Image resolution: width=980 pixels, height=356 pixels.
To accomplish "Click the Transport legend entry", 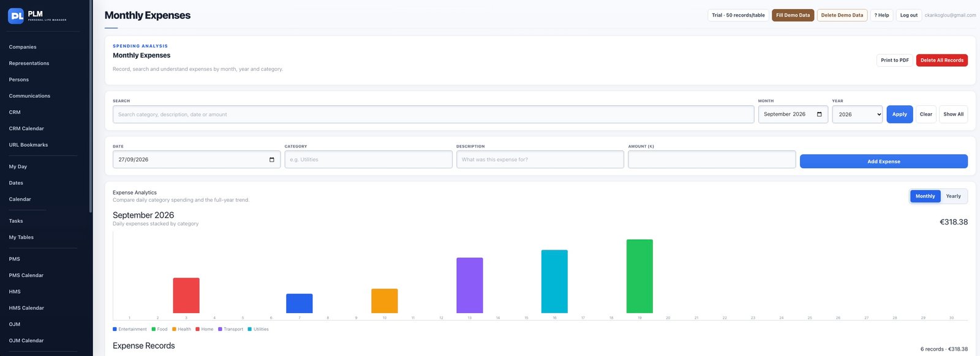I will [x=230, y=329].
